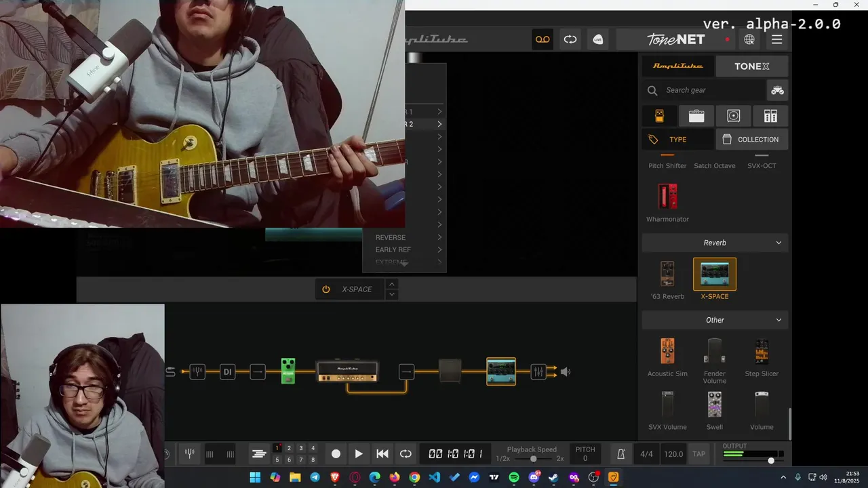
Task: Click the globe icon next to ToneNET
Action: tap(749, 39)
